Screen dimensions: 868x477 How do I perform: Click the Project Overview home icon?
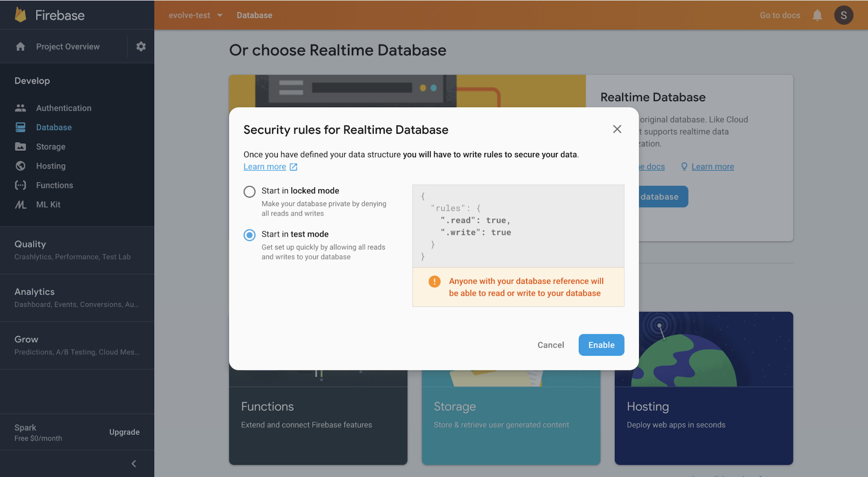(20, 46)
